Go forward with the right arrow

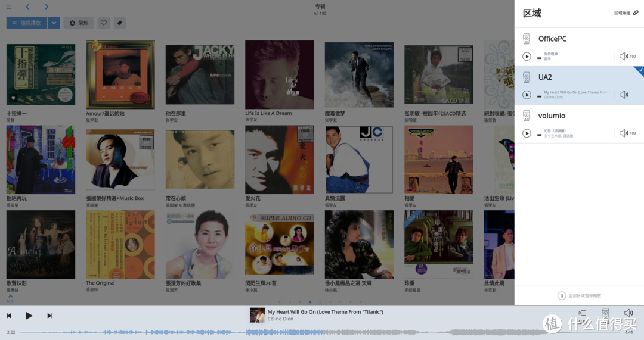[47, 7]
